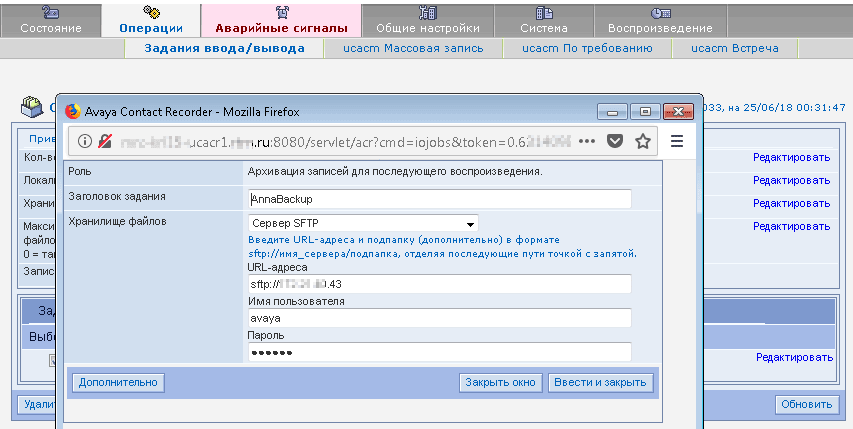Screen dimensions: 853x429
Task: Click the insecure connection lock icon
Action: click(104, 141)
